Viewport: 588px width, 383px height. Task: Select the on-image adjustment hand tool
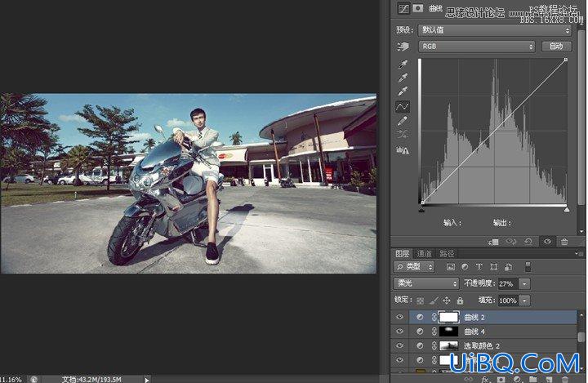(x=403, y=47)
